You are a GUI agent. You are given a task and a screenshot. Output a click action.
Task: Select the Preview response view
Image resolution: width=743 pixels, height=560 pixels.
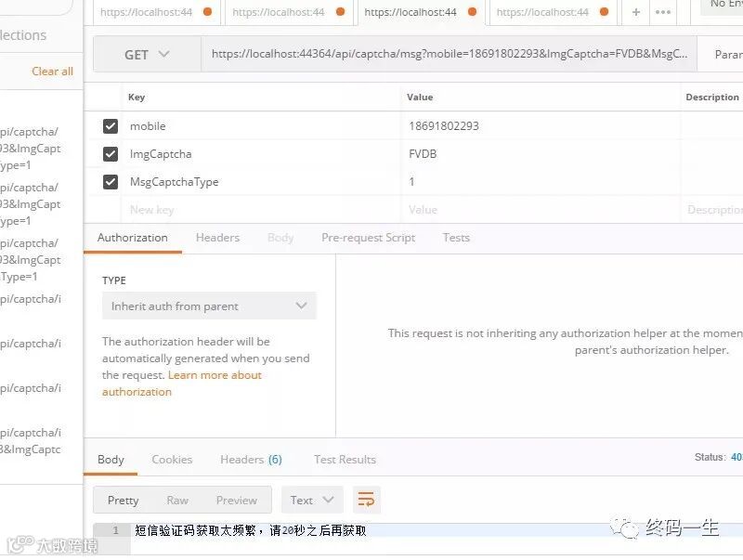[237, 501]
